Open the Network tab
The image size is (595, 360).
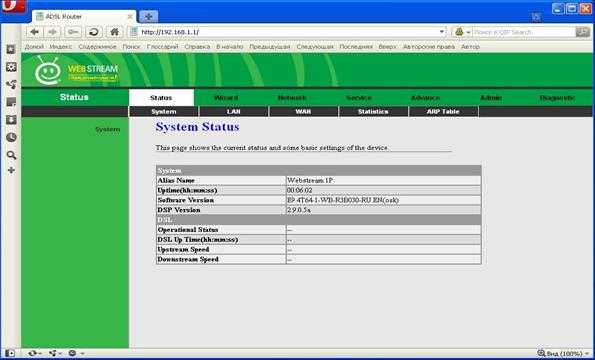tap(292, 98)
